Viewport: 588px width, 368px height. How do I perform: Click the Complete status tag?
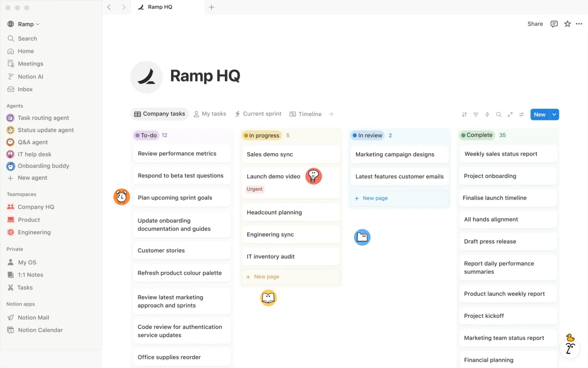coord(477,135)
